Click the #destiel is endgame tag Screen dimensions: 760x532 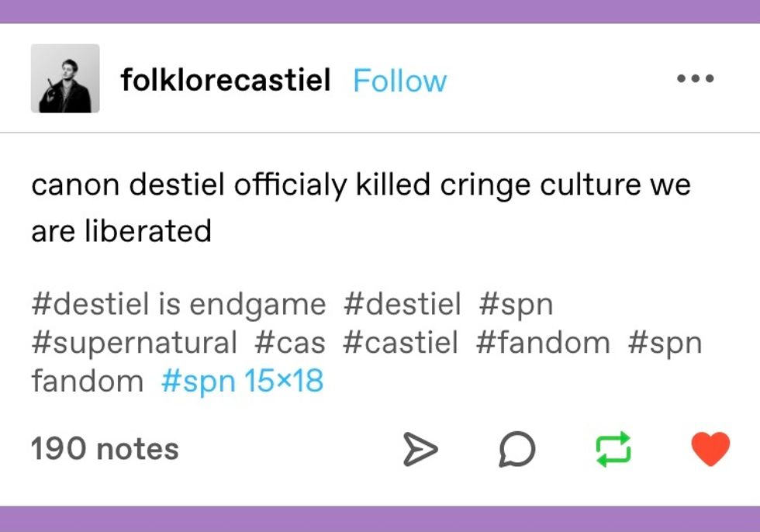(178, 304)
